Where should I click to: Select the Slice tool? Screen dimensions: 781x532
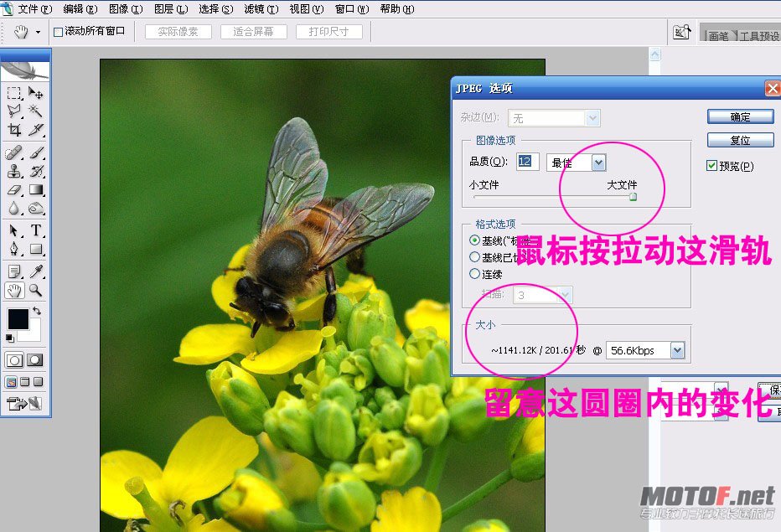[35, 130]
